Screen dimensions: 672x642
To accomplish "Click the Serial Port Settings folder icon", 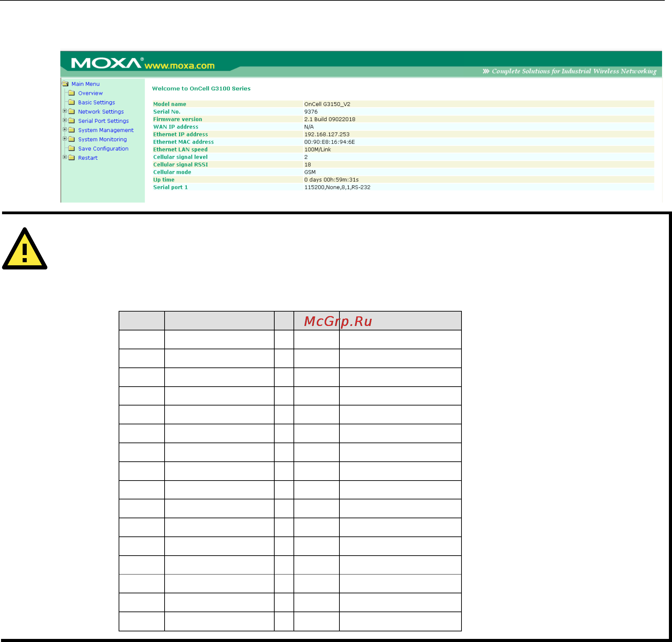I will click(x=71, y=121).
